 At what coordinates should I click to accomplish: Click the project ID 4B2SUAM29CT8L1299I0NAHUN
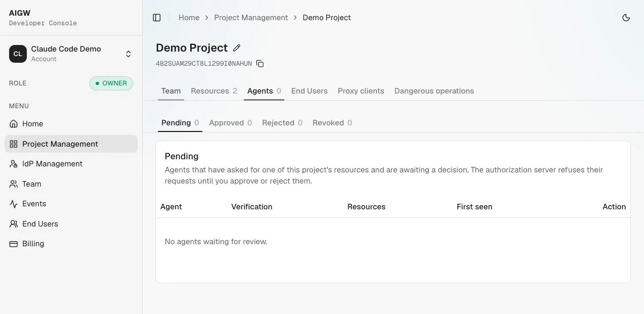tap(204, 64)
